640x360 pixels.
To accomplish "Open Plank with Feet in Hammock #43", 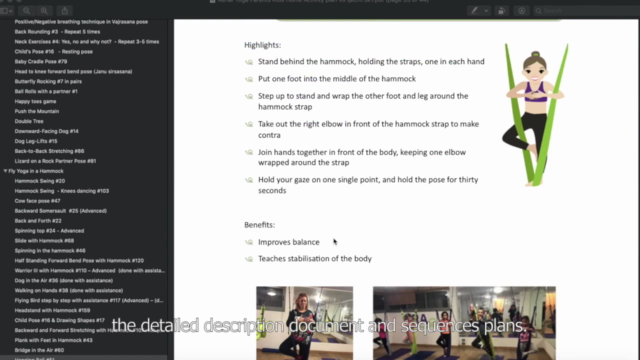I will click(x=53, y=340).
